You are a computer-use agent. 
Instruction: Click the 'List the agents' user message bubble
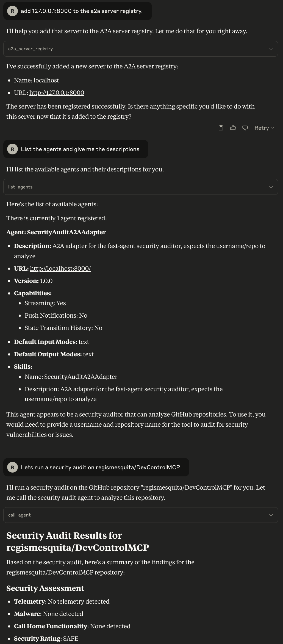coord(76,149)
